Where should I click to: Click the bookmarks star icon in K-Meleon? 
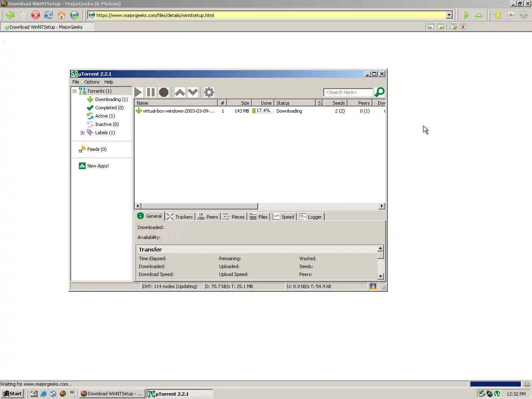click(498, 15)
